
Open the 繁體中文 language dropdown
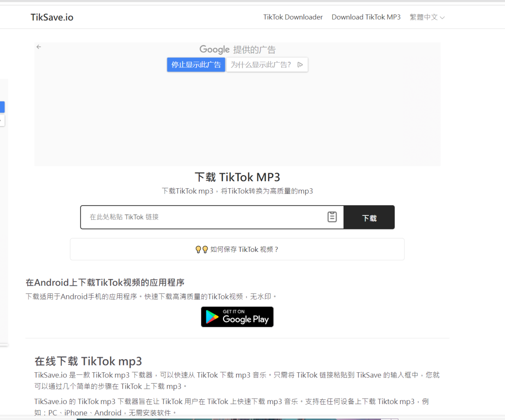[x=426, y=17]
